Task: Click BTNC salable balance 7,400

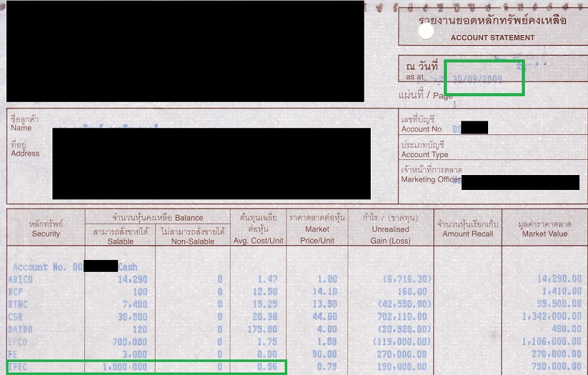Action: (x=135, y=304)
